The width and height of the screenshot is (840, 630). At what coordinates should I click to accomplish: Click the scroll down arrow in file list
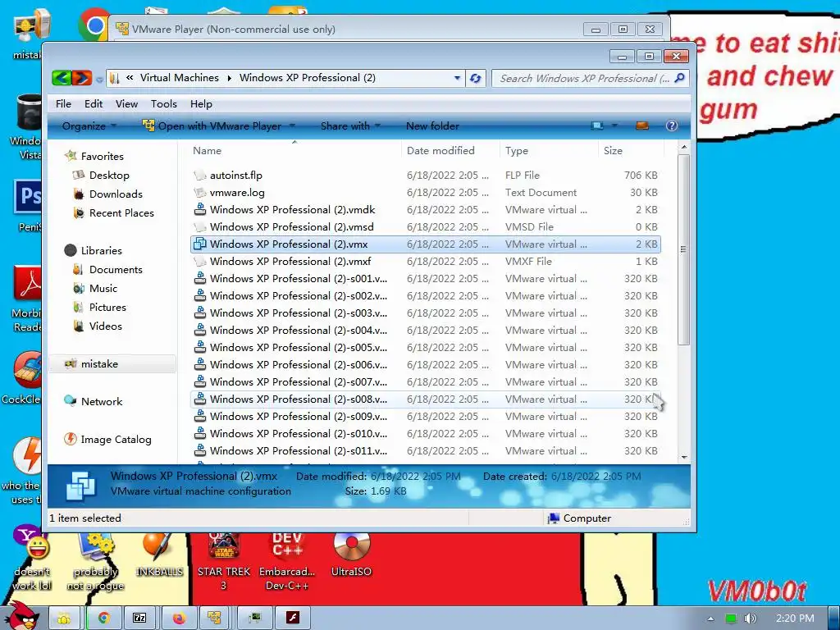click(684, 458)
